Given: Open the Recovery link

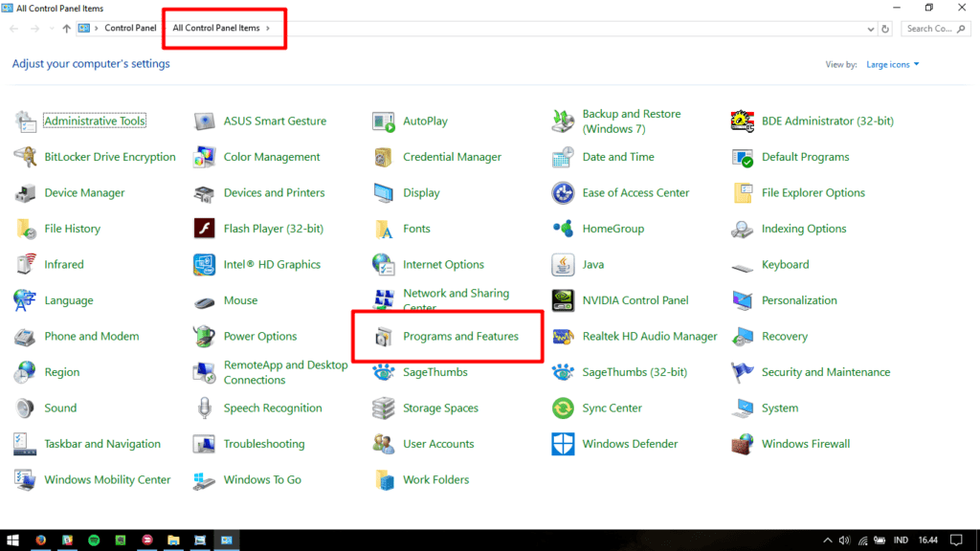Looking at the screenshot, I should (785, 337).
